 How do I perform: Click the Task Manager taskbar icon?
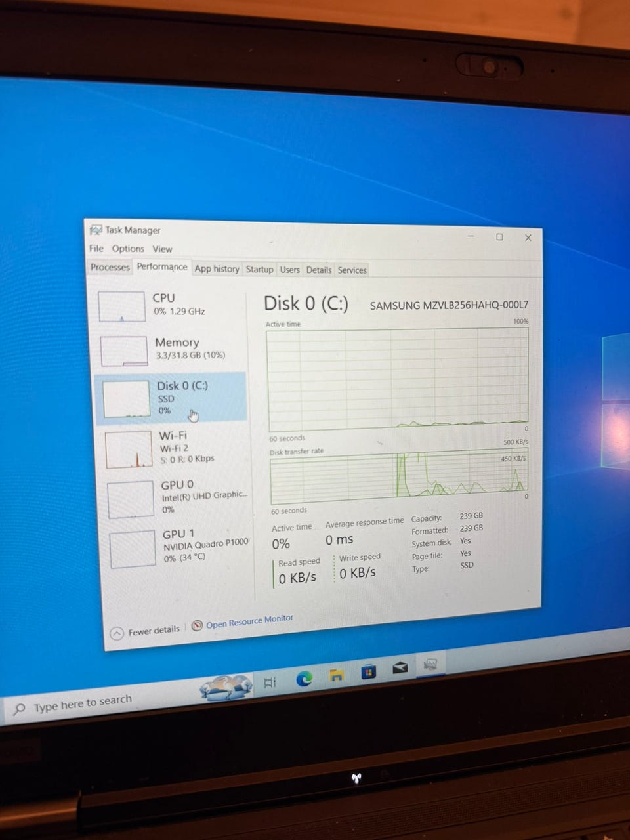click(430, 665)
